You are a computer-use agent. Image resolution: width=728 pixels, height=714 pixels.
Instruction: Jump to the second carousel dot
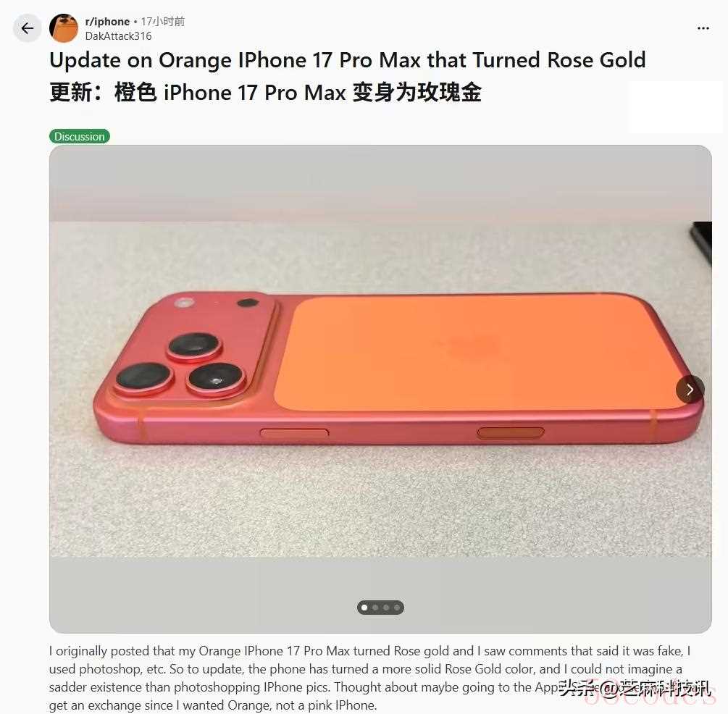(375, 608)
